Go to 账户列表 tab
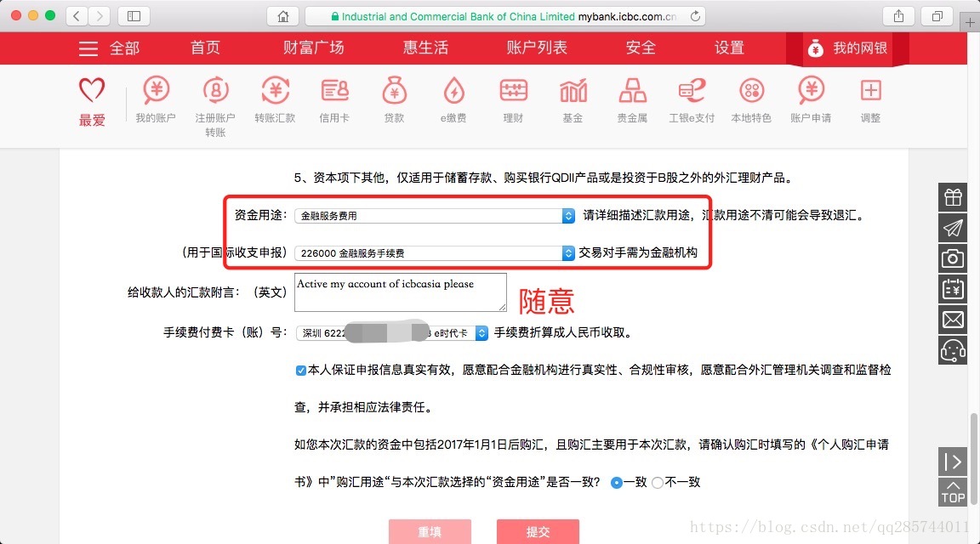Screen dimensions: 980x544 (x=537, y=48)
